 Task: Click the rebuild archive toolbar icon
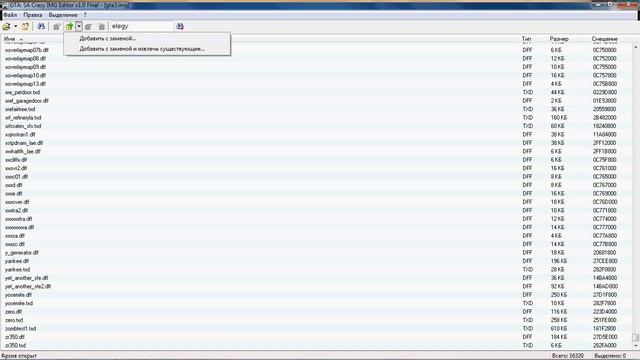(x=25, y=27)
